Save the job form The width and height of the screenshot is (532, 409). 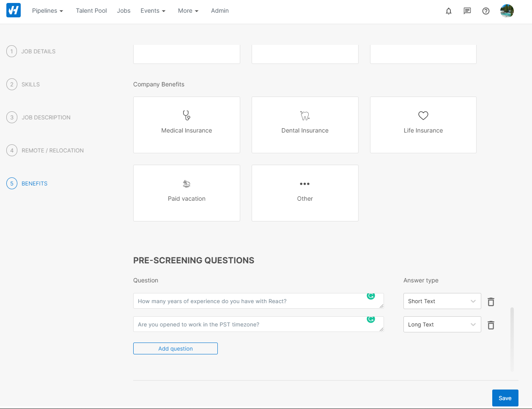(505, 398)
